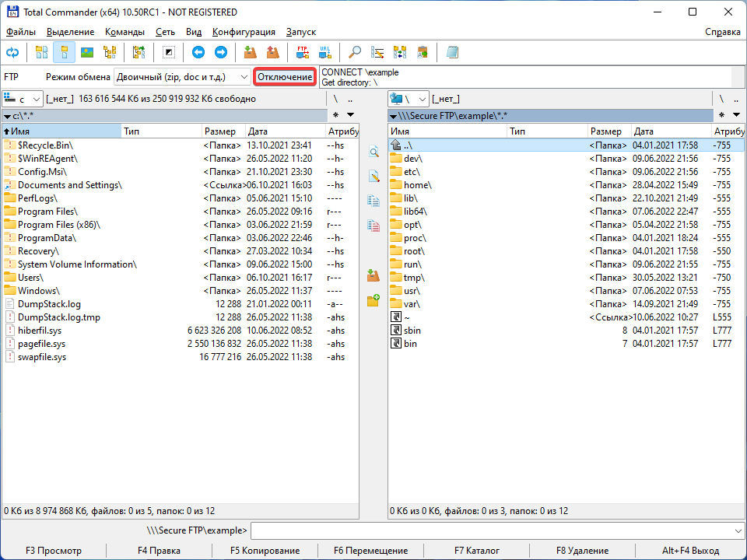The height and width of the screenshot is (560, 747).
Task: Open the transfer mode dropdown
Action: 243,77
